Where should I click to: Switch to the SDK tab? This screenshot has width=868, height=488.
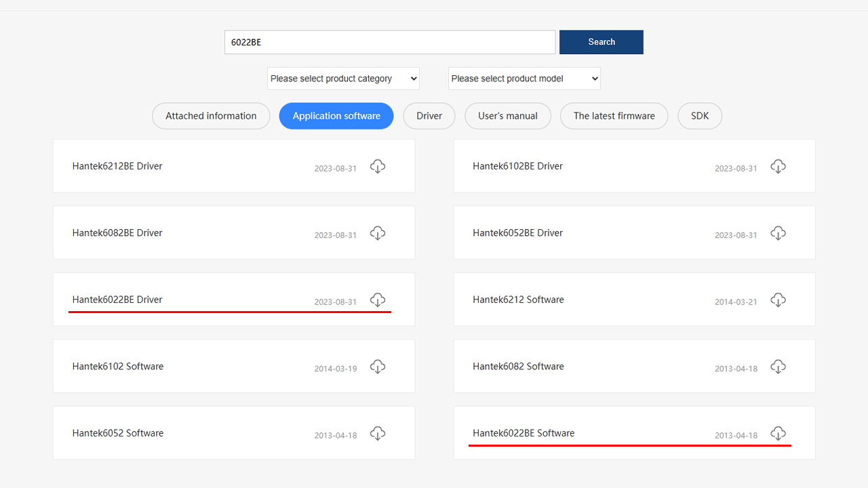[700, 116]
